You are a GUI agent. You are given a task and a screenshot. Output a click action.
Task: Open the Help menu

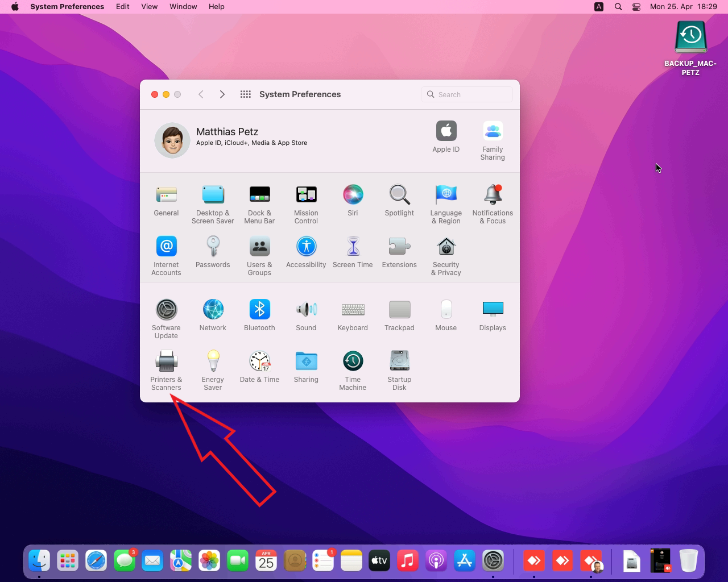click(216, 7)
